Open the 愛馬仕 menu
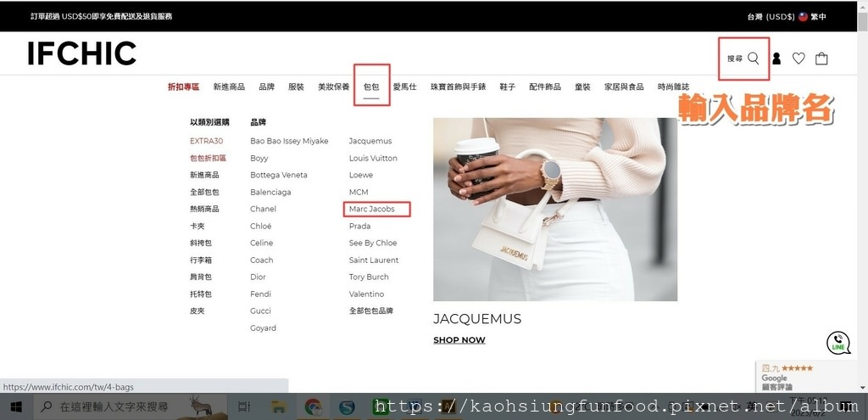868x420 pixels. point(404,87)
